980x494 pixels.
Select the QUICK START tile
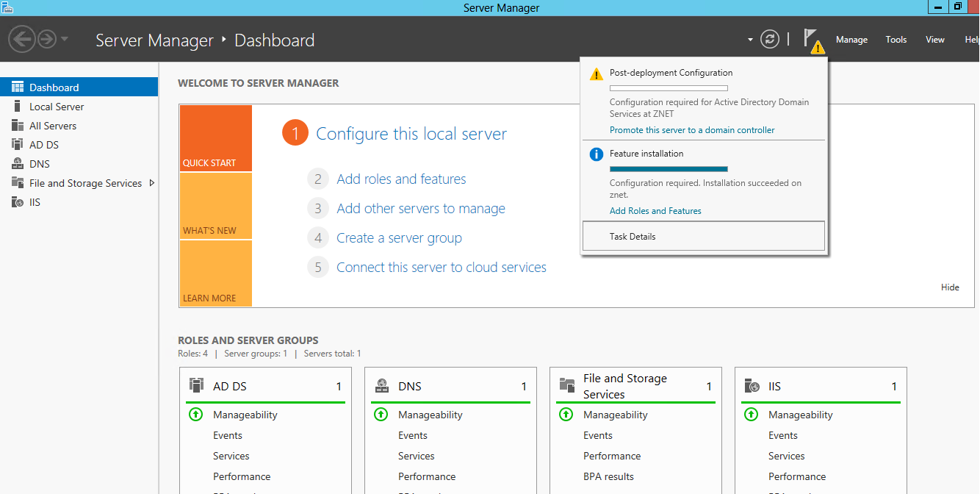[215, 138]
